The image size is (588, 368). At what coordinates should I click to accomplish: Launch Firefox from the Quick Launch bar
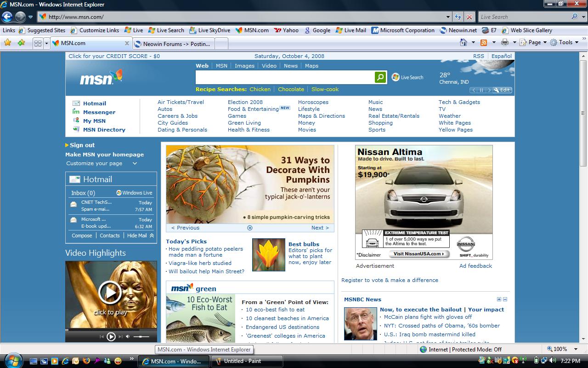click(x=86, y=361)
